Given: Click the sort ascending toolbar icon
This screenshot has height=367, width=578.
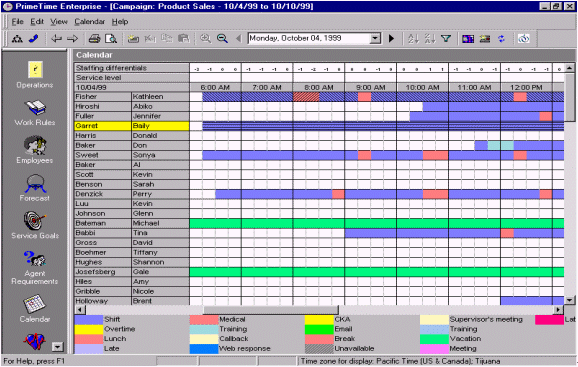Looking at the screenshot, I should pyautogui.click(x=414, y=38).
